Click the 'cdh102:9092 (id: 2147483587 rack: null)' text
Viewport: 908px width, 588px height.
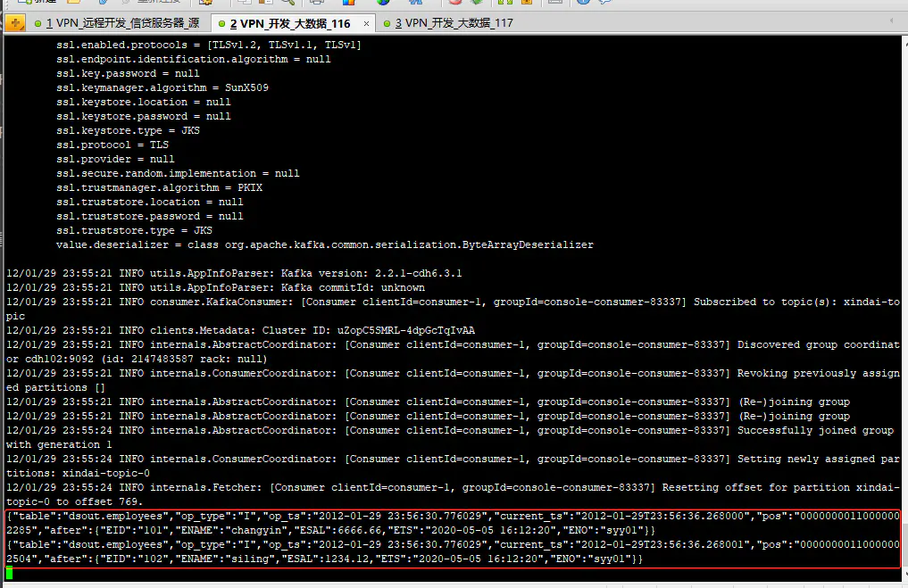pyautogui.click(x=146, y=359)
